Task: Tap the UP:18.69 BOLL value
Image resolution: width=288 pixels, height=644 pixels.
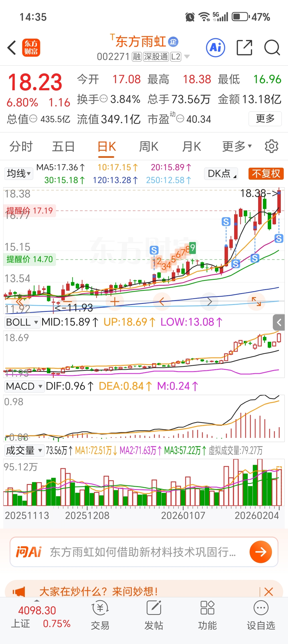Action: (129, 322)
